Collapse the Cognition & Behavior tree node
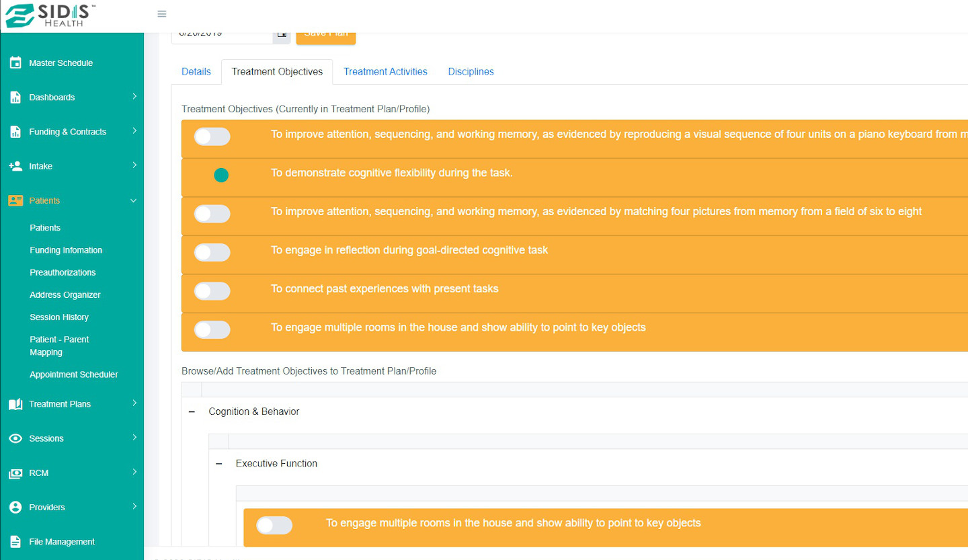968x560 pixels. 192,411
